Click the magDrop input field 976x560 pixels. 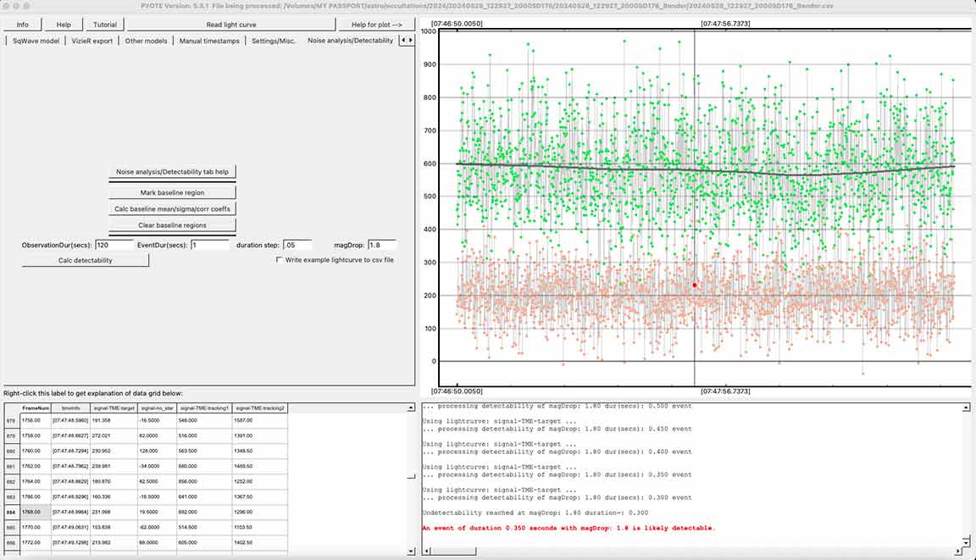pos(381,245)
